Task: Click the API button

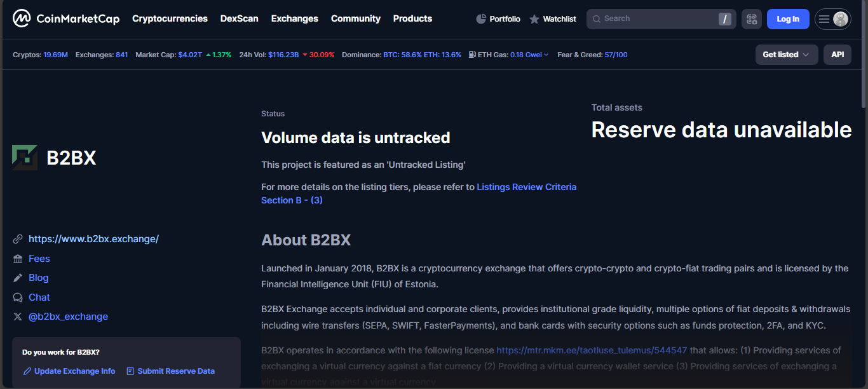Action: click(x=837, y=55)
